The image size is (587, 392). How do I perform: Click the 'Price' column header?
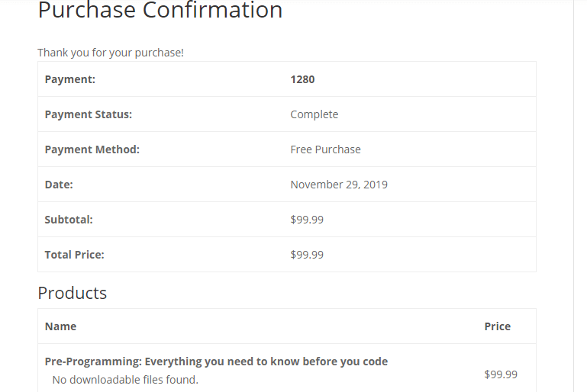[x=497, y=326]
